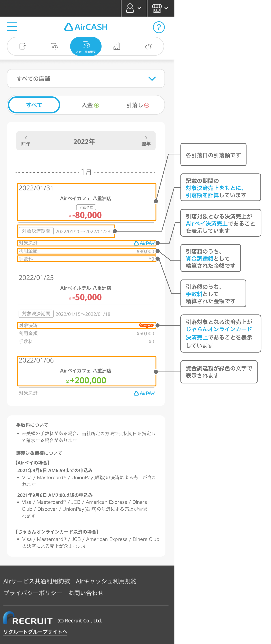
Task: Click the -50,000 amount
Action: [85, 297]
